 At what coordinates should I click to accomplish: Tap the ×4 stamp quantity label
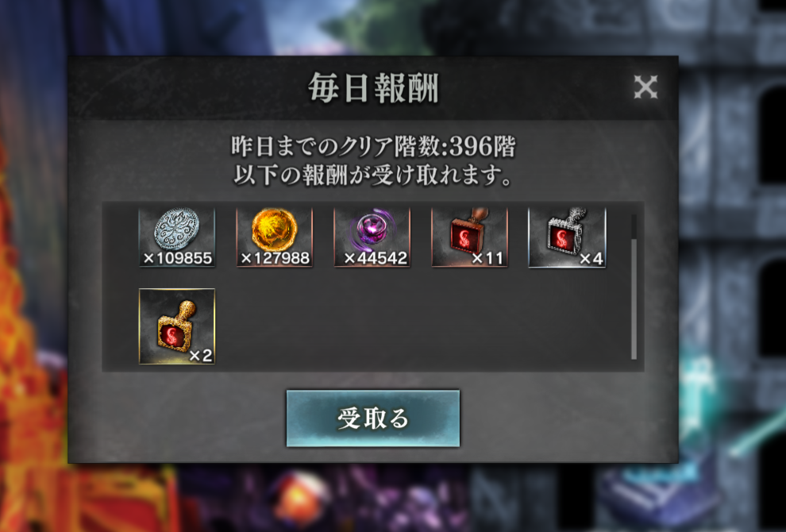click(x=591, y=259)
